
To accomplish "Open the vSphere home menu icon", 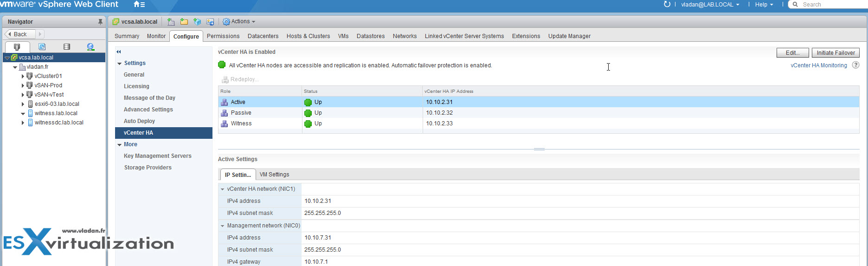I will tap(139, 5).
